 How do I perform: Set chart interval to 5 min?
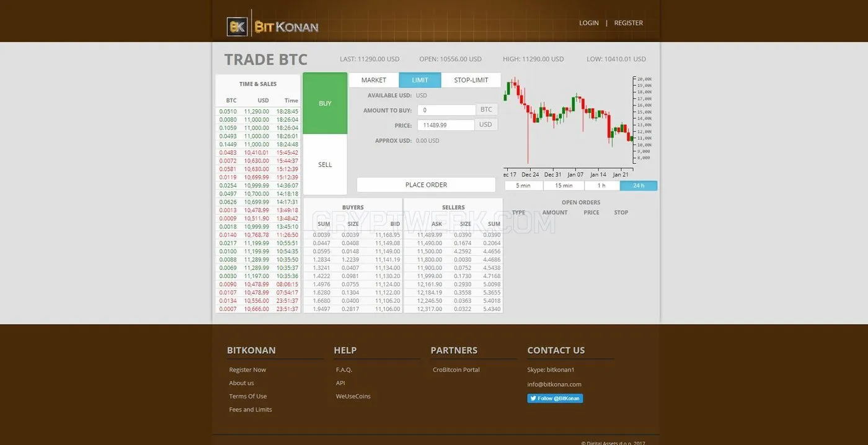[x=523, y=186]
